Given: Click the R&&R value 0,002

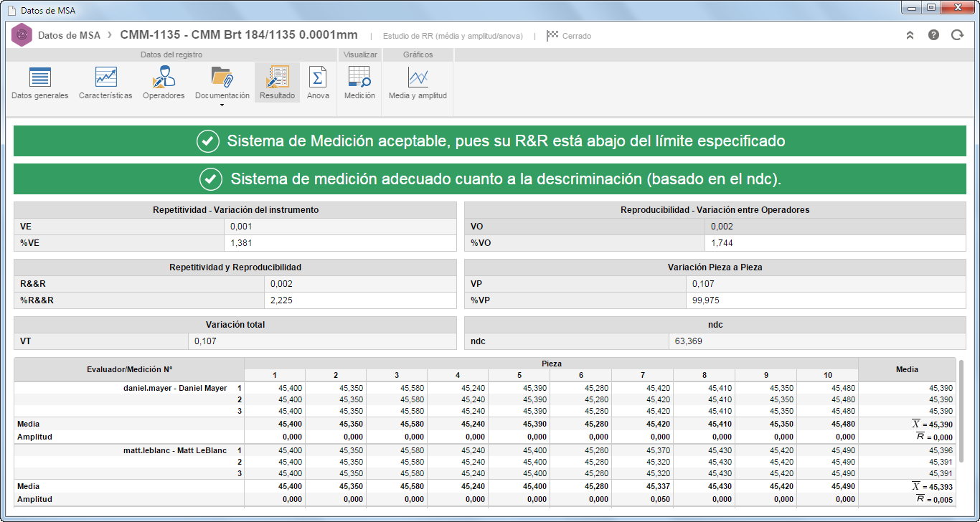Looking at the screenshot, I should [x=281, y=284].
